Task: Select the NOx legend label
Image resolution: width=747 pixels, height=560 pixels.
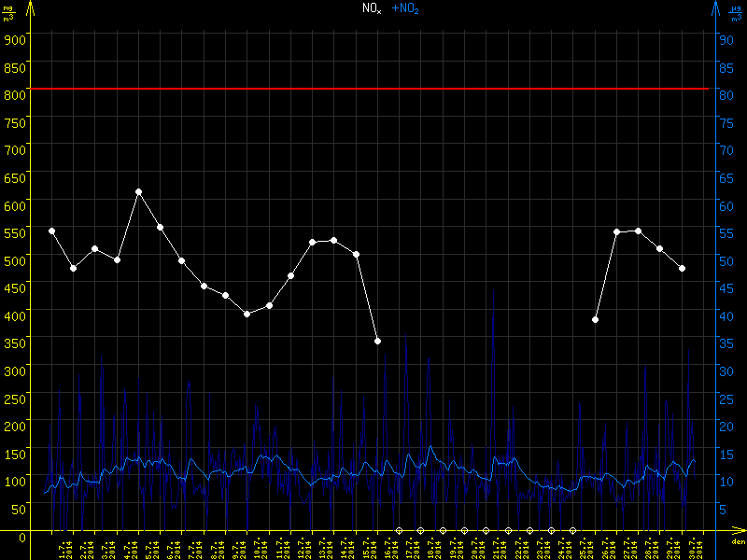Action: (x=372, y=8)
